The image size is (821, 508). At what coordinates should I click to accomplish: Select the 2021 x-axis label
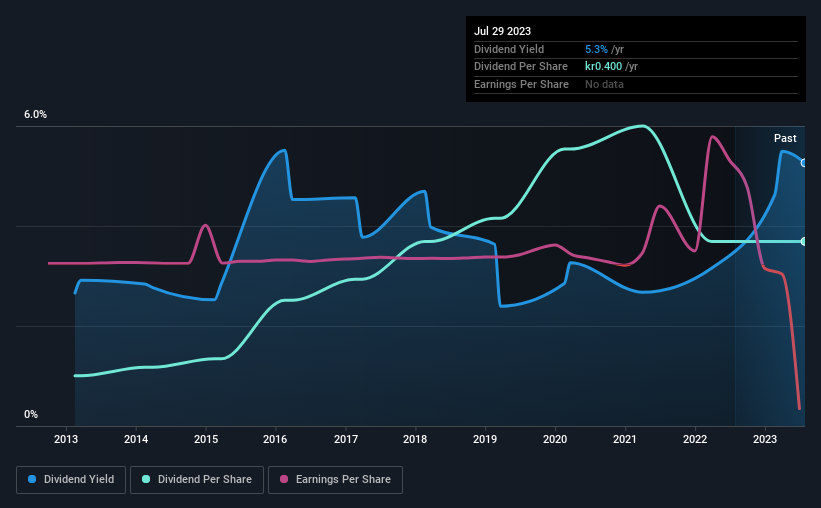click(625, 439)
